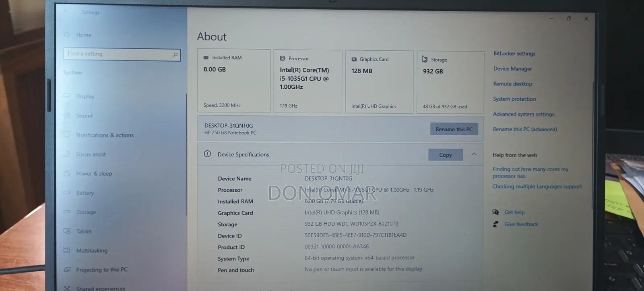Select the Device ID value text
The height and width of the screenshot is (291, 644).
point(355,235)
